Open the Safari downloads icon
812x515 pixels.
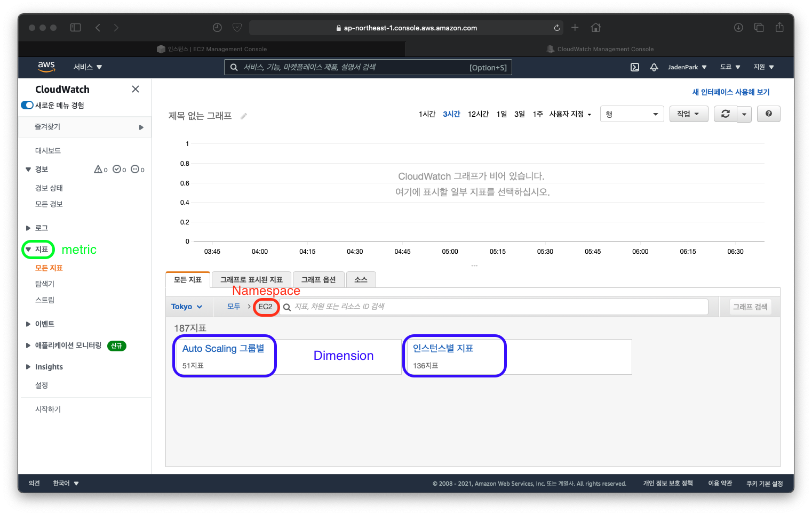coord(738,28)
